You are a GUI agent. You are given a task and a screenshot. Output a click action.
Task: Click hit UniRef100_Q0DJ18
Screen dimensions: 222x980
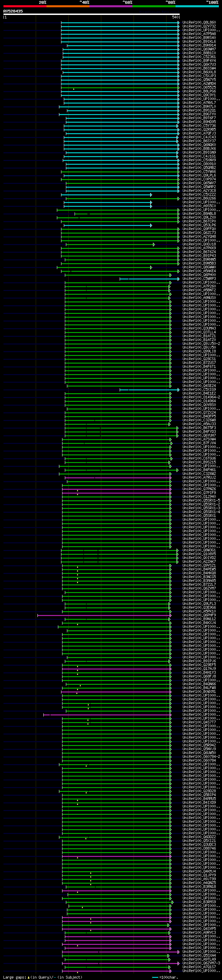199,244
